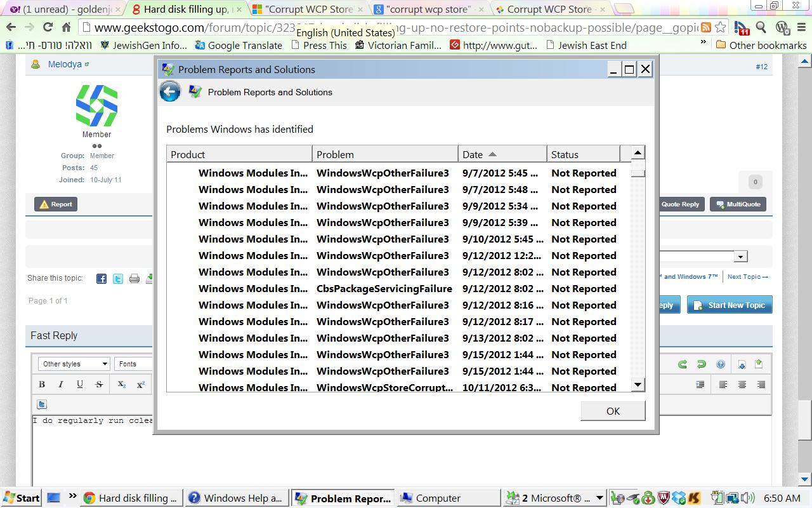Apply subscript in Fast Reply editor
The width and height of the screenshot is (812, 508).
point(121,384)
